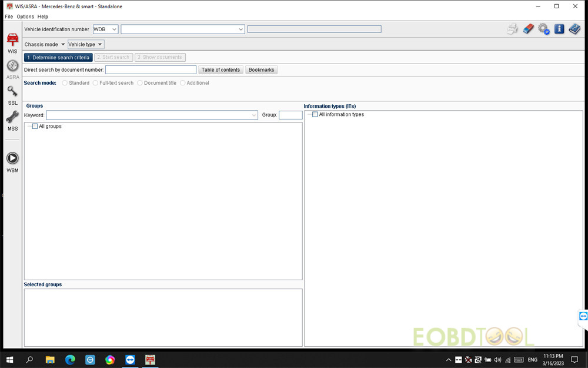
Task: Open the blue square taskbar app left of the colorful ring
Action: click(x=90, y=360)
